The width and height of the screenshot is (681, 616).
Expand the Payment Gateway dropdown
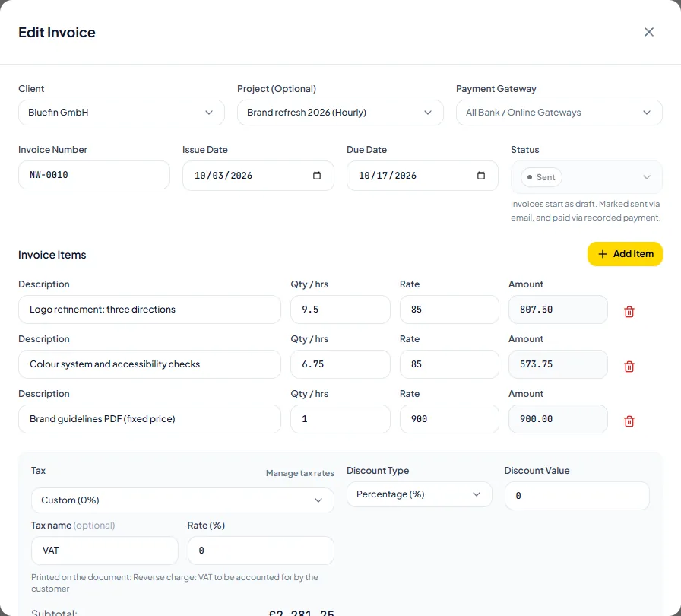[559, 113]
